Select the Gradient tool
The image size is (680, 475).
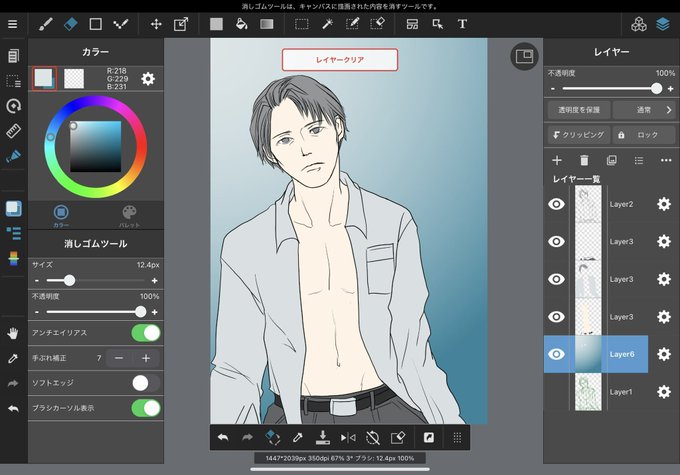(267, 24)
